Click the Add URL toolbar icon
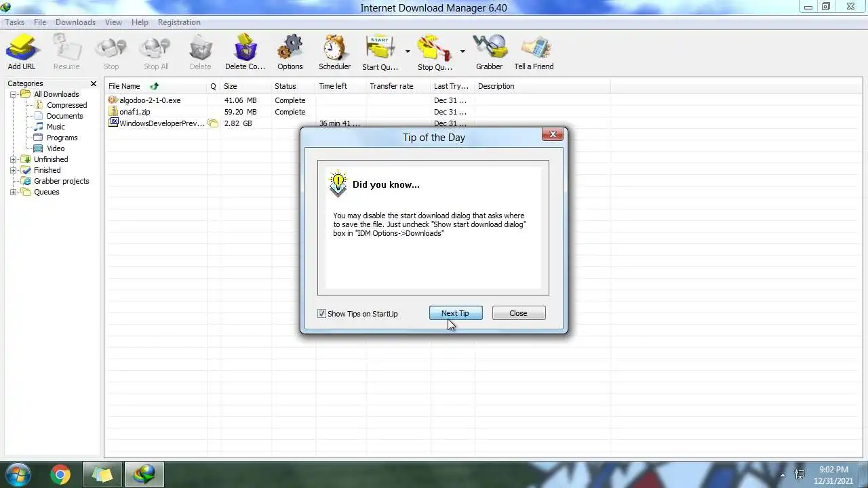The width and height of the screenshot is (868, 488). [x=21, y=52]
